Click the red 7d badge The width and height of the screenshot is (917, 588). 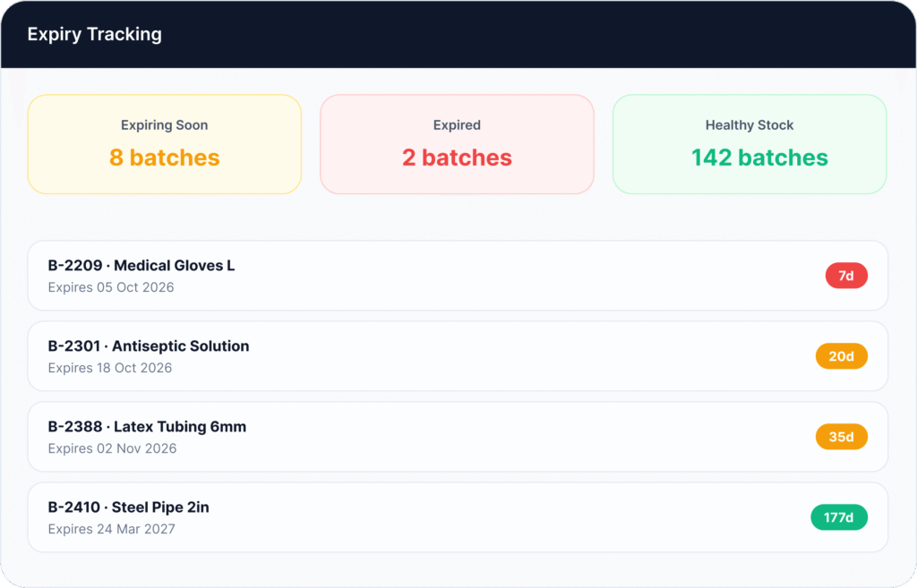(x=846, y=276)
